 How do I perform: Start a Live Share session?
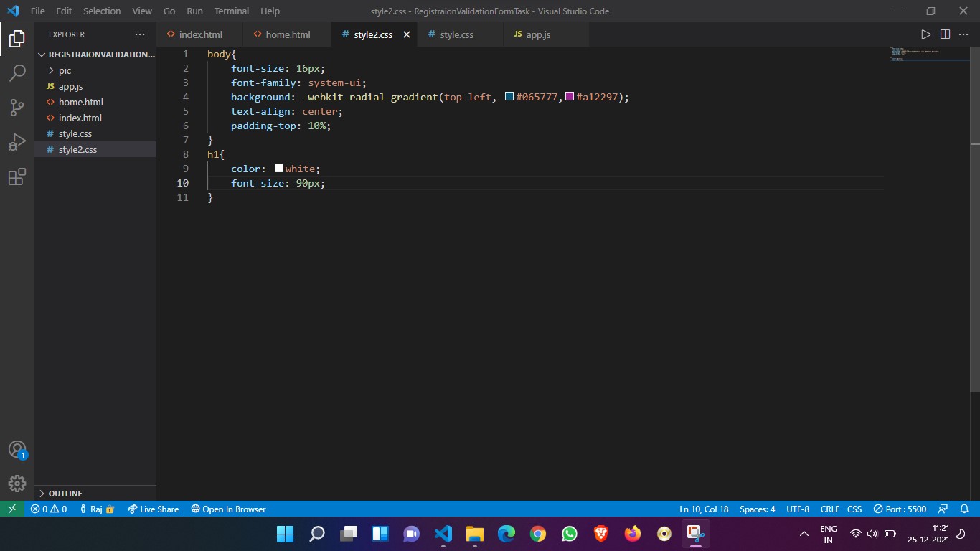[153, 509]
